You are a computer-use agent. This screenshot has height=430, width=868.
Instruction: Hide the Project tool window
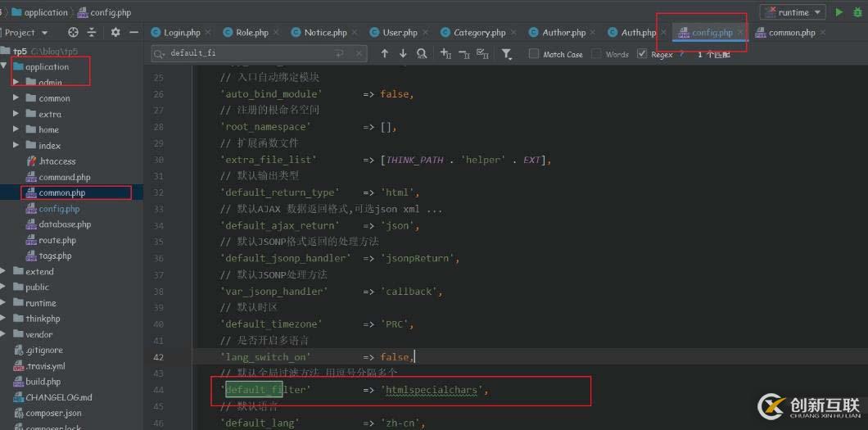(x=133, y=33)
